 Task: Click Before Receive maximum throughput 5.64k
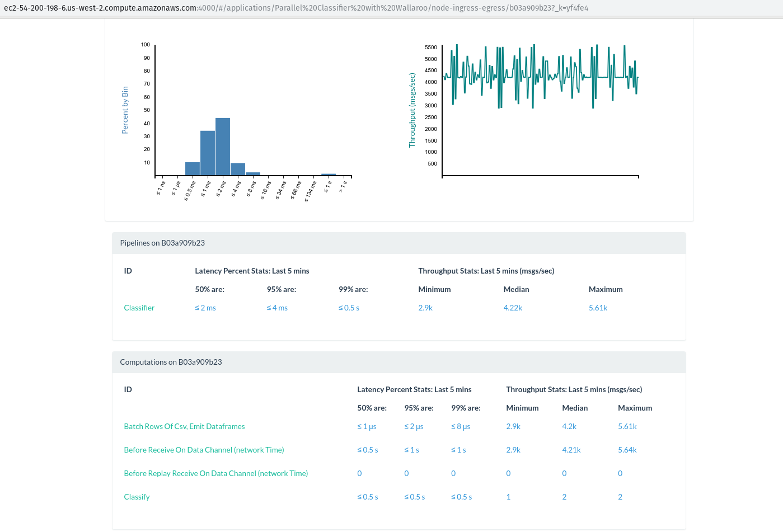(627, 450)
